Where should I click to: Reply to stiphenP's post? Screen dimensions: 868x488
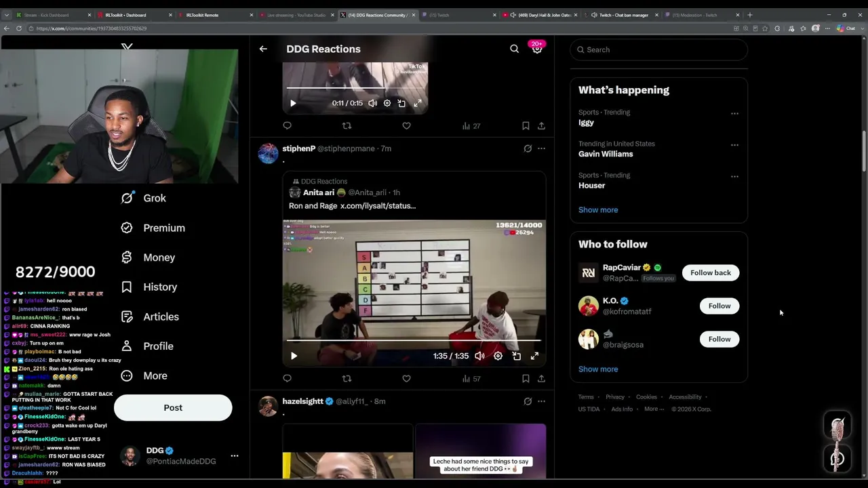pyautogui.click(x=287, y=378)
